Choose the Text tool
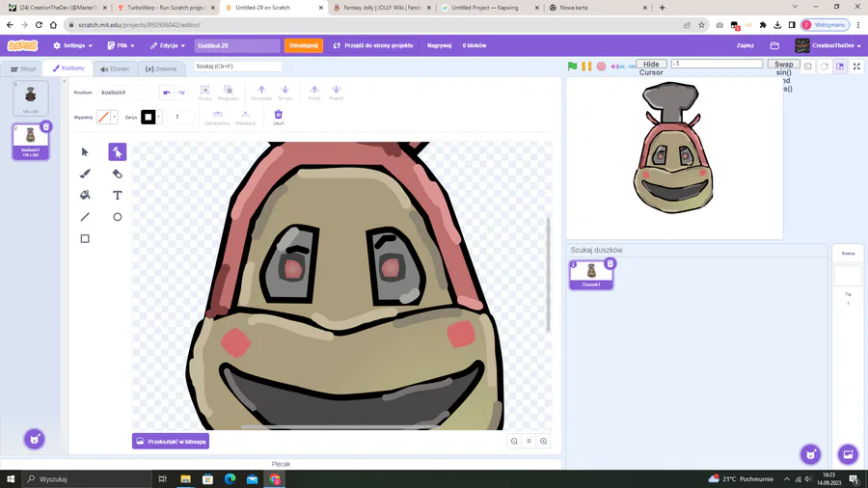868x488 pixels. click(118, 196)
